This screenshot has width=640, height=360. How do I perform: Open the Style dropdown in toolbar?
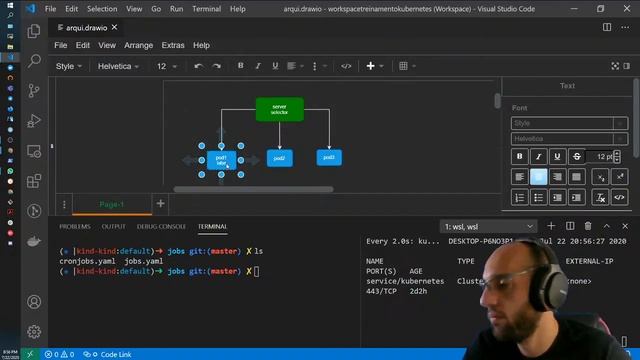coord(69,66)
